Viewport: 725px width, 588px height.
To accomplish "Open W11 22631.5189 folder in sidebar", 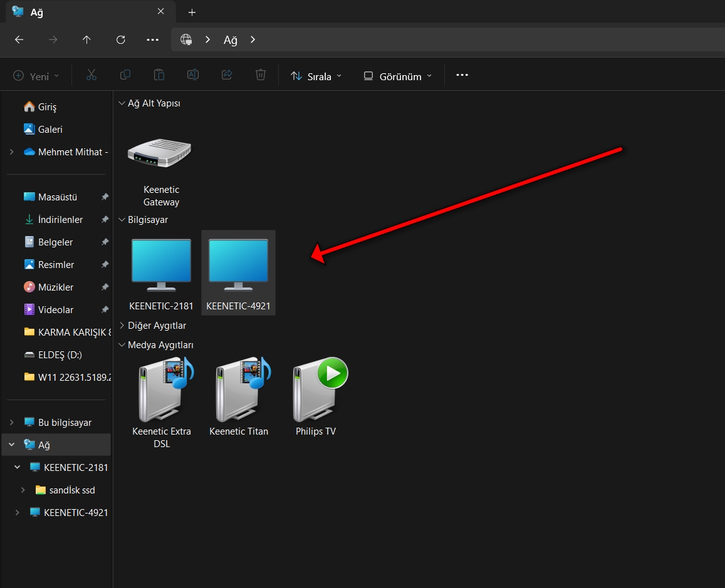I will click(68, 378).
